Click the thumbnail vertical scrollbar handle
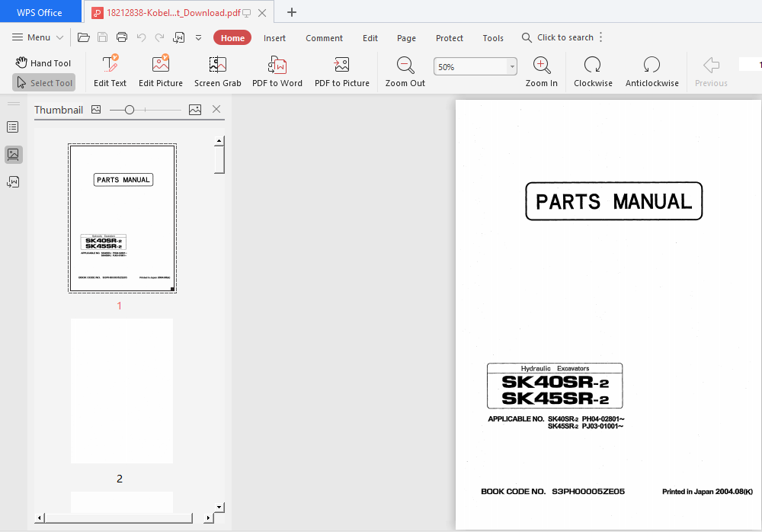Viewport: 762px width, 532px height. pyautogui.click(x=219, y=159)
